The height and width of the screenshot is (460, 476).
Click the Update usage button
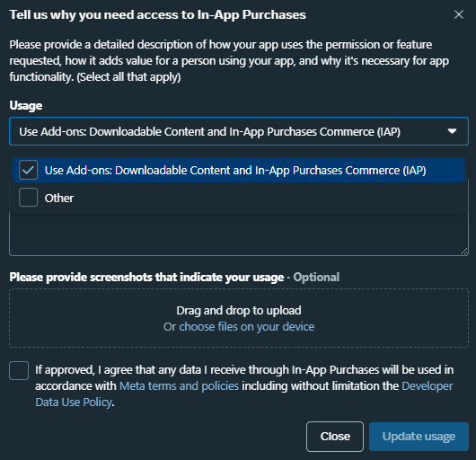pos(419,437)
